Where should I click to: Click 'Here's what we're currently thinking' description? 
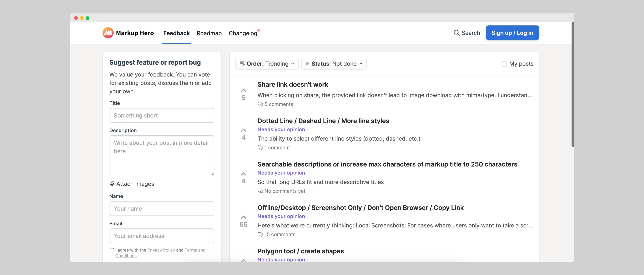[x=395, y=225]
